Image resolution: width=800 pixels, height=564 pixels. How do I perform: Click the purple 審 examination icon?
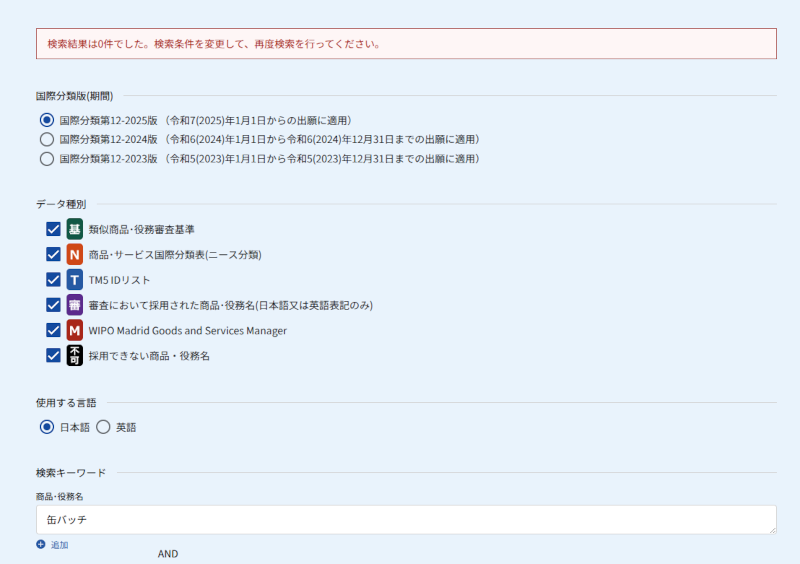coord(75,305)
